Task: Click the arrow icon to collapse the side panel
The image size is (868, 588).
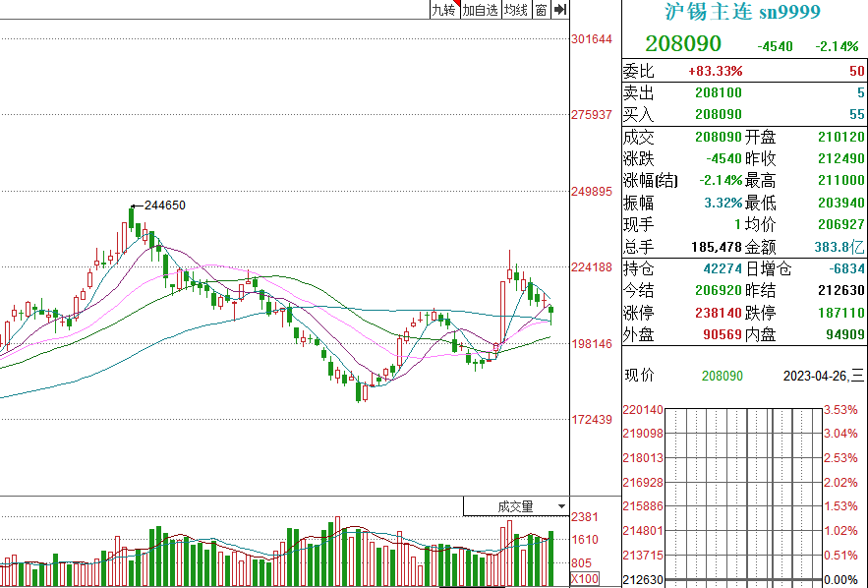Action: point(560,10)
